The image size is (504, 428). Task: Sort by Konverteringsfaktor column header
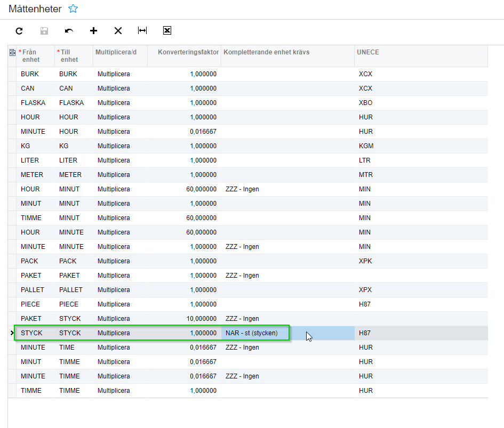tap(188, 52)
